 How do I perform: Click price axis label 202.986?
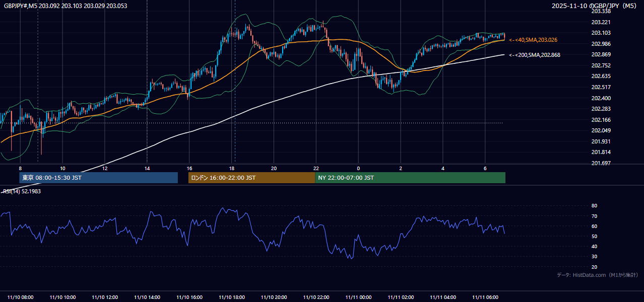[x=601, y=44]
